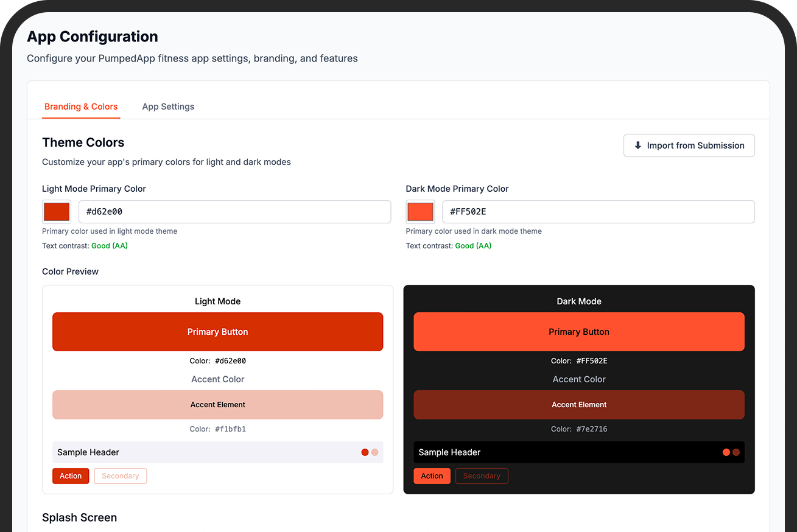Click the dark red dot in Dark Mode header
797x532 pixels.
tap(736, 452)
